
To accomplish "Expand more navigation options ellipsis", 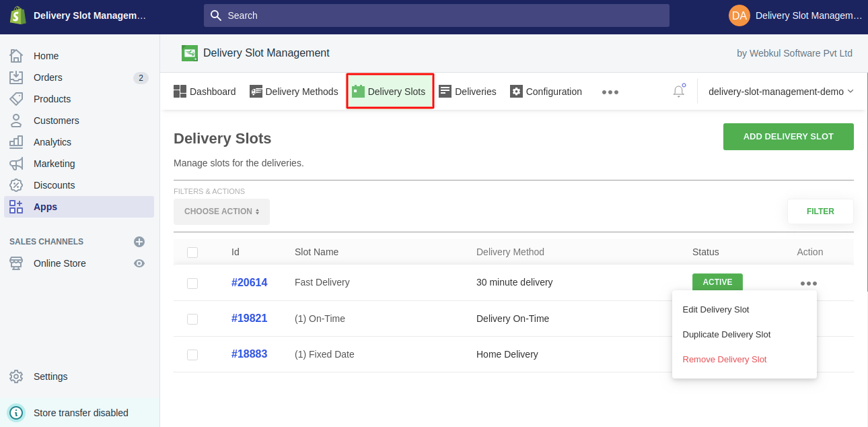I will pyautogui.click(x=610, y=92).
